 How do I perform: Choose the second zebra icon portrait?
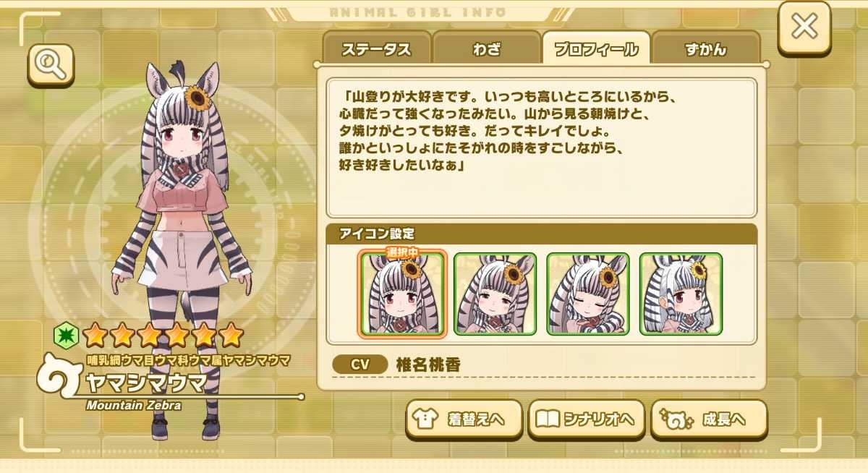click(495, 294)
